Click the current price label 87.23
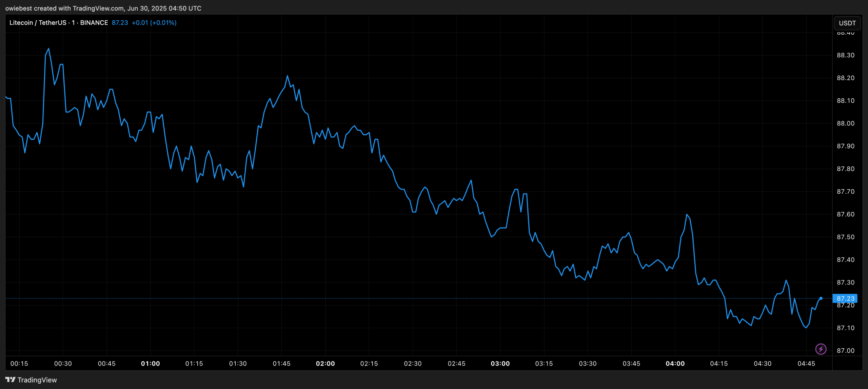 (x=845, y=298)
